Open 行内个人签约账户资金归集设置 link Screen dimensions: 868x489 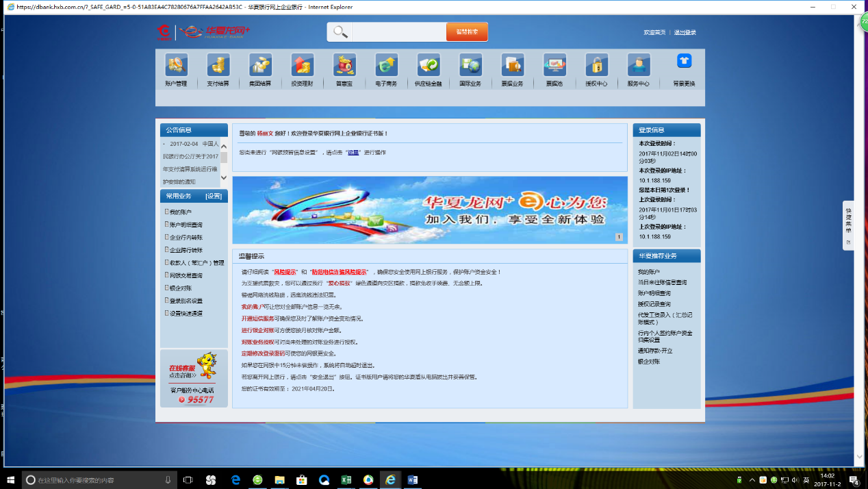pyautogui.click(x=665, y=336)
